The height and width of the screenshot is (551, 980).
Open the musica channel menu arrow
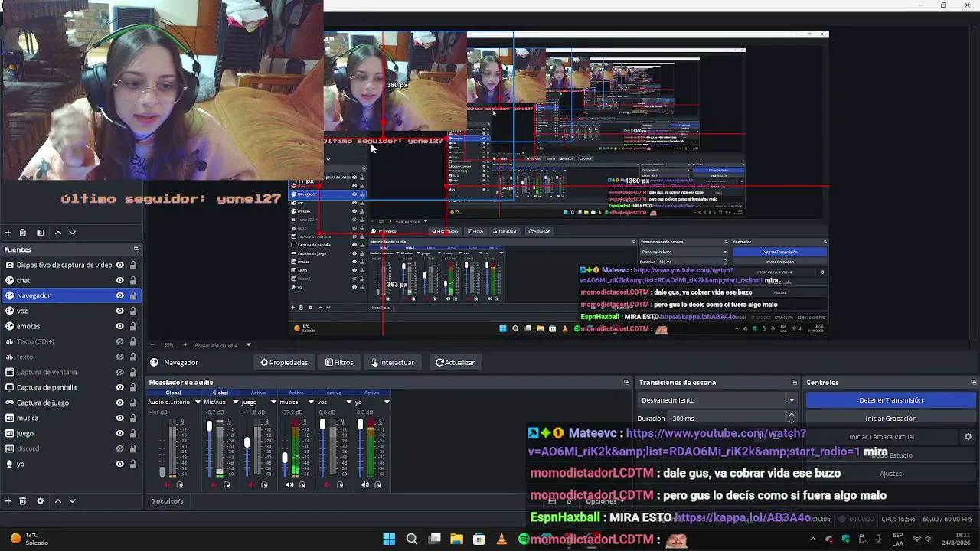[311, 402]
